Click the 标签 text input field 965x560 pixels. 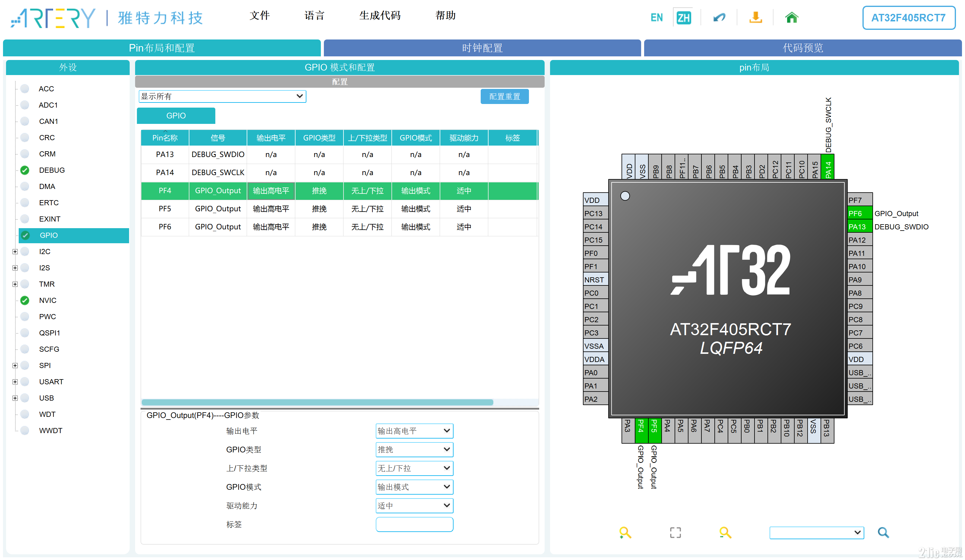click(x=414, y=524)
